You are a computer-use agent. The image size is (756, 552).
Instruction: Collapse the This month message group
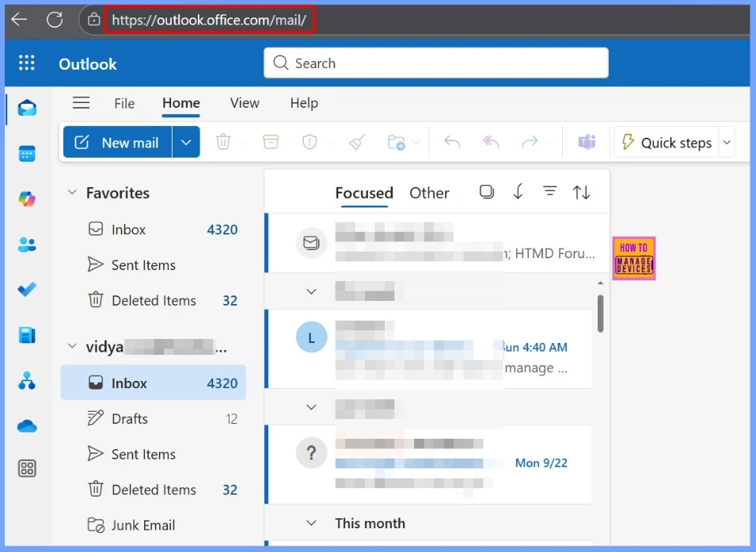[312, 523]
